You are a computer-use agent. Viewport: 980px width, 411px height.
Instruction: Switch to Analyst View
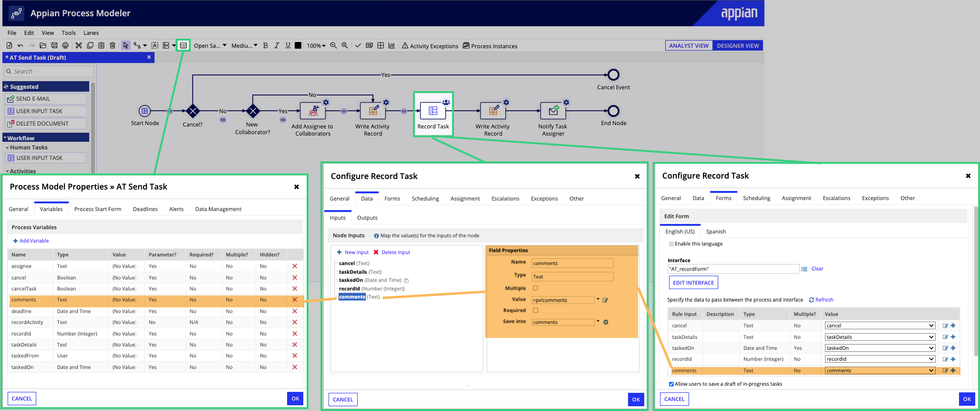tap(689, 46)
